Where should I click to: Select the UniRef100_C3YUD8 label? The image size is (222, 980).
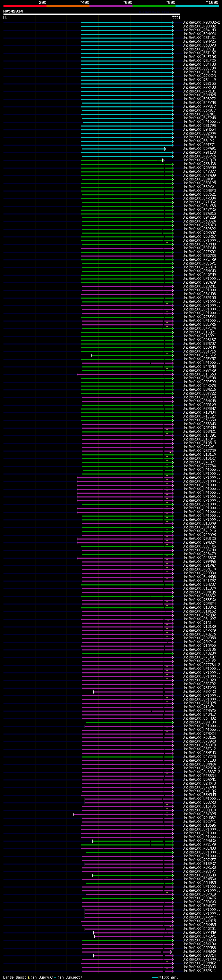point(199,294)
